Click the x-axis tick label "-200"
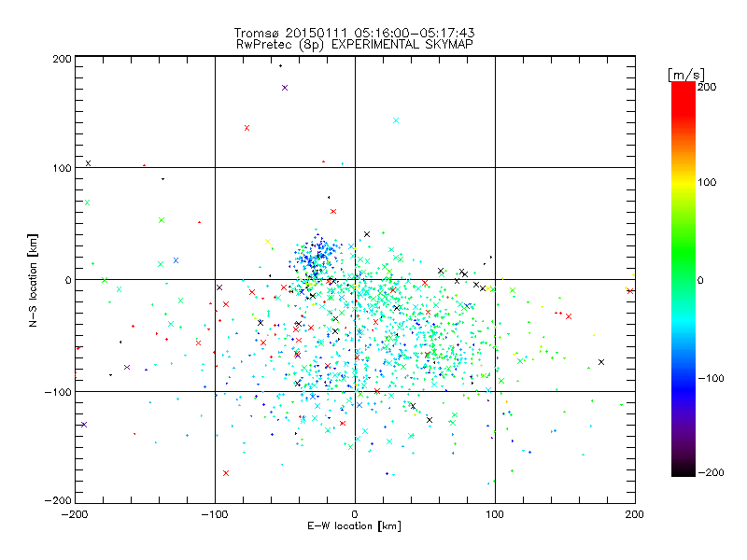 [75, 514]
